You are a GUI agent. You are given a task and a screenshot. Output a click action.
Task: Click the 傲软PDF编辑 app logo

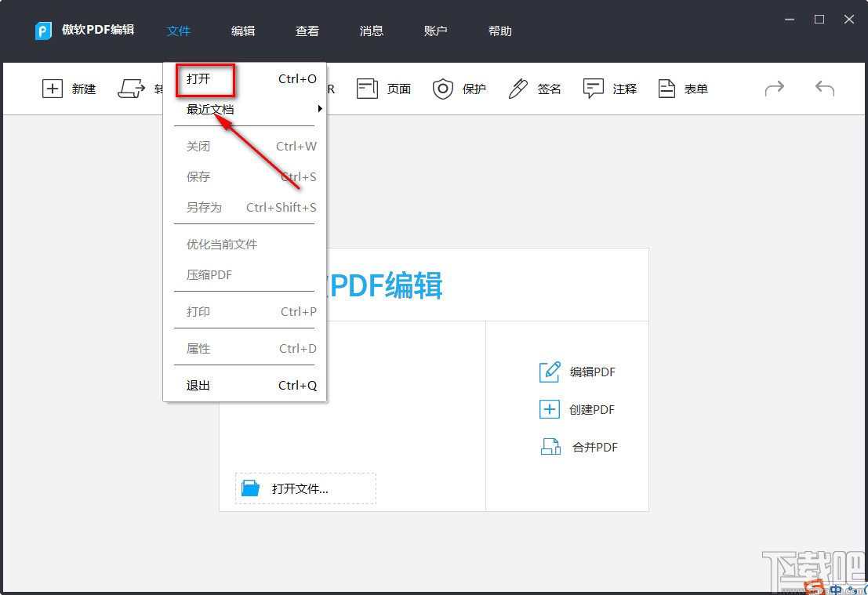[43, 31]
